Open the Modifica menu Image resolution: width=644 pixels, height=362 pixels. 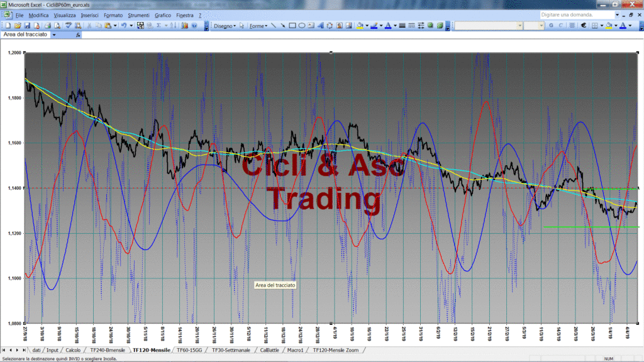tap(38, 15)
